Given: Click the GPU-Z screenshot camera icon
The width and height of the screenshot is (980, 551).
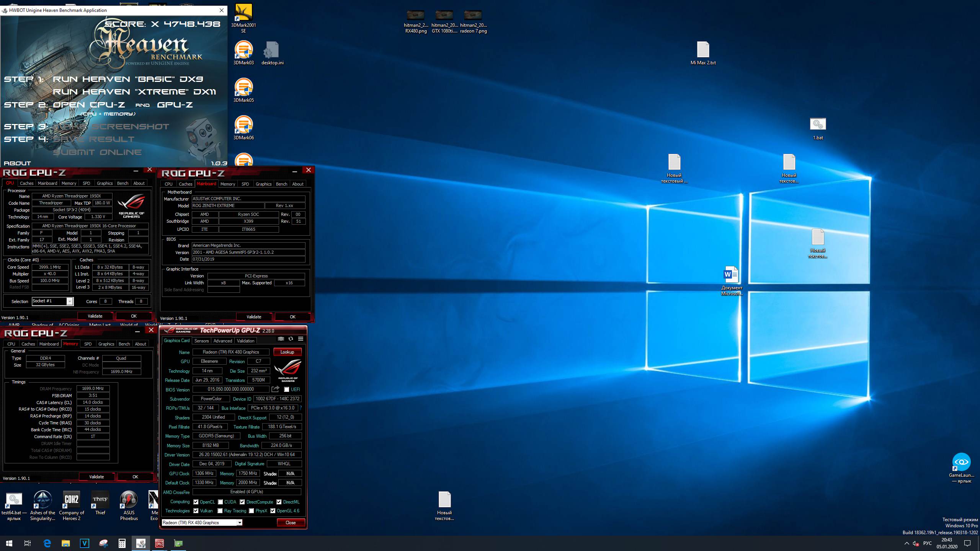Looking at the screenshot, I should (281, 339).
